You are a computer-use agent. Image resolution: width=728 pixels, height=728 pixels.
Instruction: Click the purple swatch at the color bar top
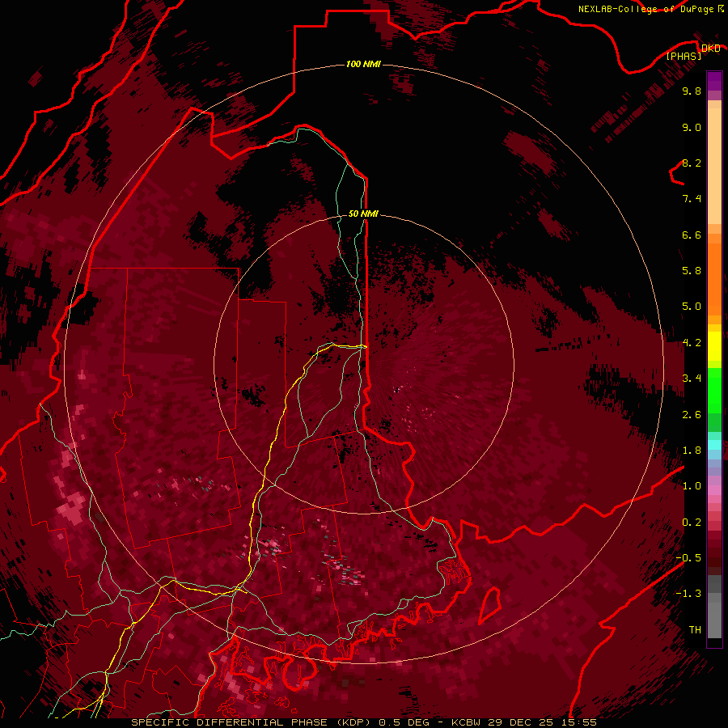point(714,82)
